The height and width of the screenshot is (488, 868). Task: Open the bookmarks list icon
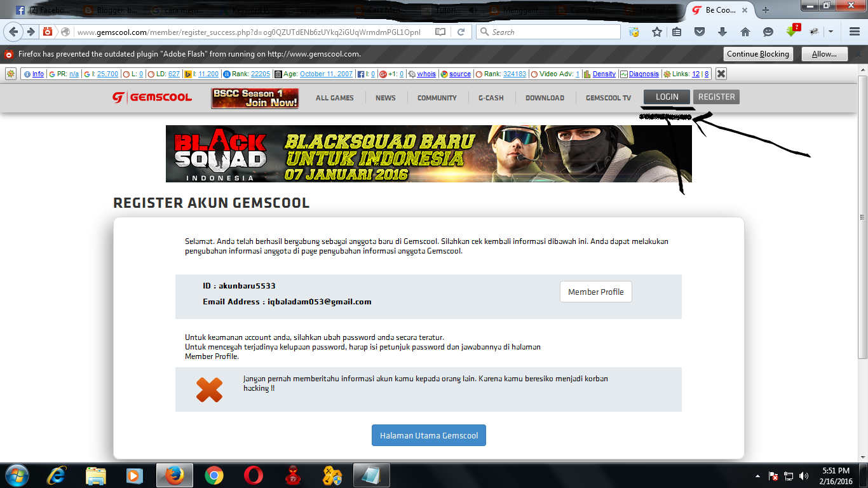click(x=677, y=32)
